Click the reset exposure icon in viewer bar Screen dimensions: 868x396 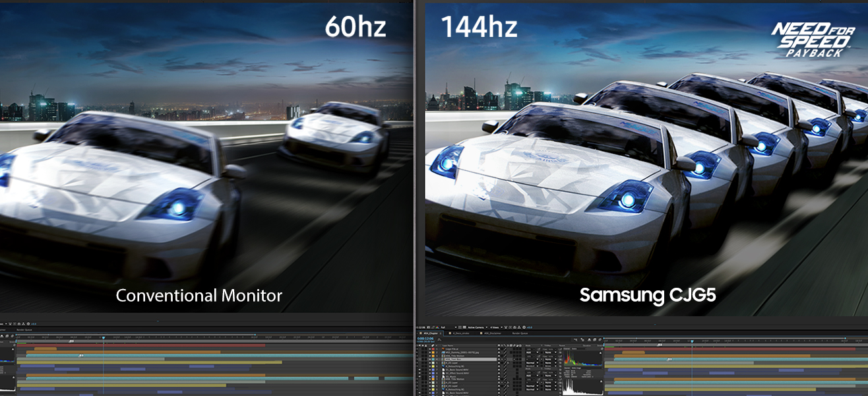(524, 327)
